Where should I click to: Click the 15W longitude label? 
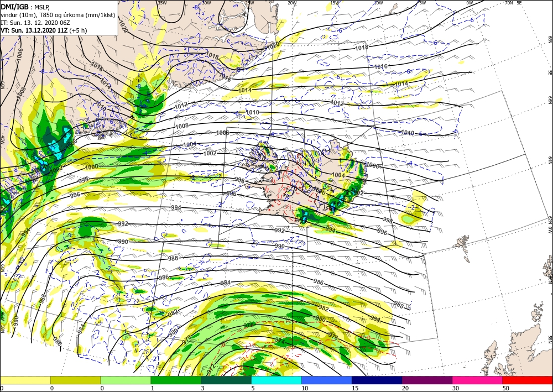335,3
